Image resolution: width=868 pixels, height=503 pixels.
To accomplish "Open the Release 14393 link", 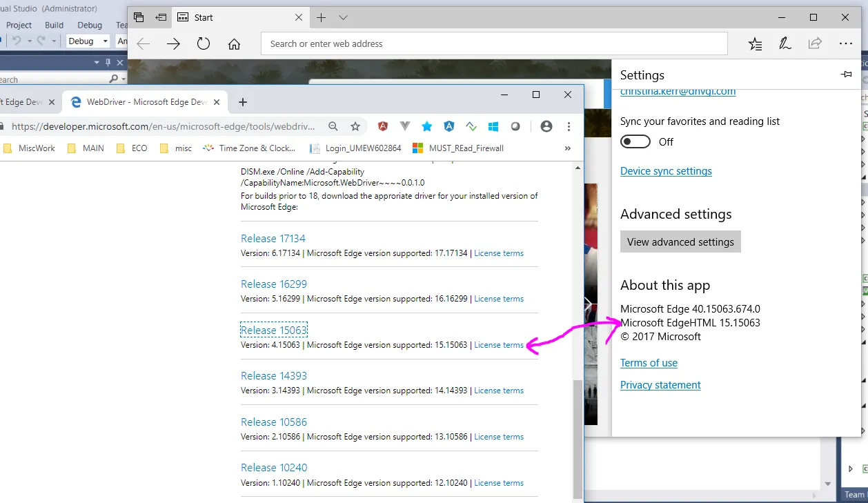I will 274,376.
